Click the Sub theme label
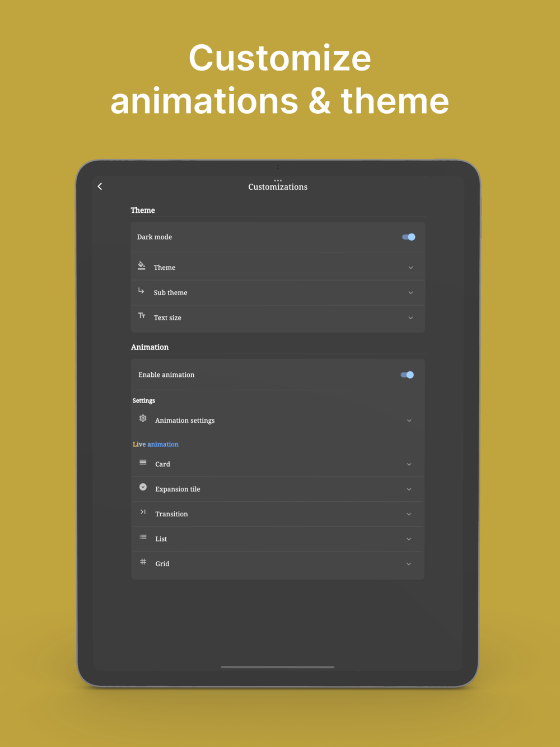The image size is (560, 747). pyautogui.click(x=171, y=293)
